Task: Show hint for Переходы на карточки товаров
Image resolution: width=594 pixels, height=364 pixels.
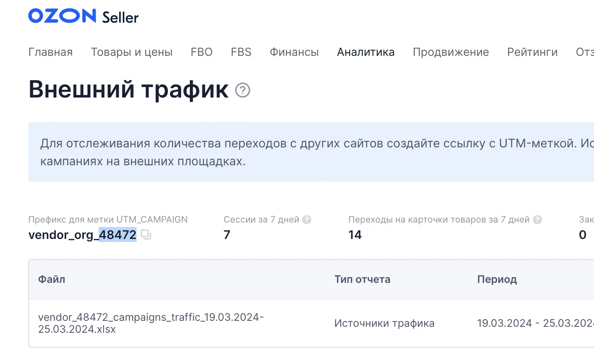Action: [537, 220]
